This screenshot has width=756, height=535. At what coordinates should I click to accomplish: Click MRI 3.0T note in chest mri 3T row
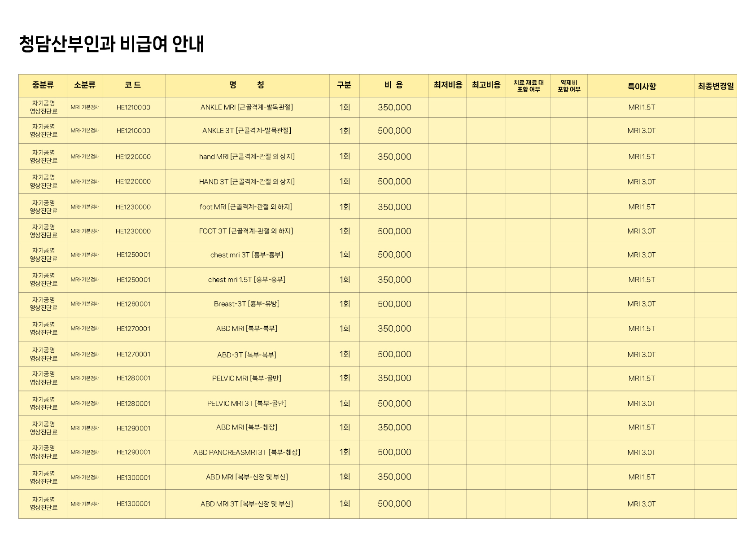click(x=642, y=255)
